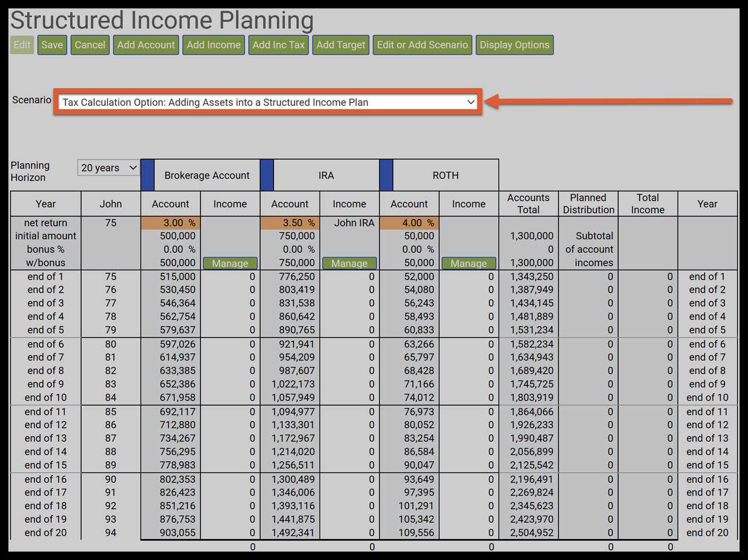Viewport: 748px width, 560px height.
Task: Open Add Account
Action: click(146, 45)
